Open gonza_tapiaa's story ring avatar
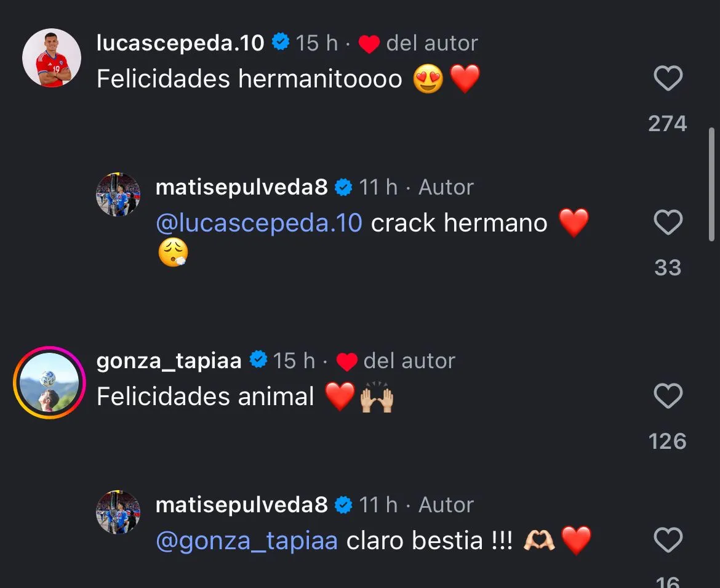This screenshot has height=588, width=720. click(x=49, y=382)
